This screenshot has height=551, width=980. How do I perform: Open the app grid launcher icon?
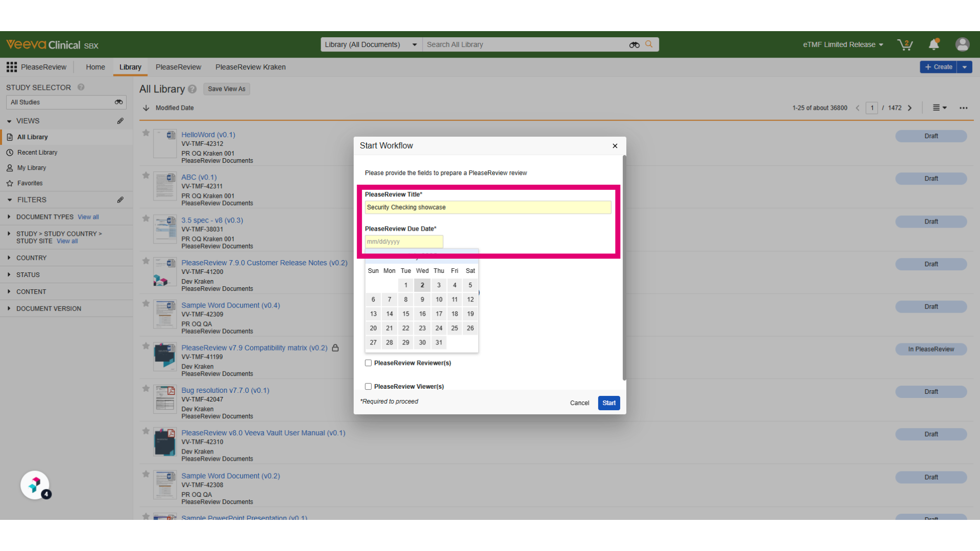coord(12,67)
